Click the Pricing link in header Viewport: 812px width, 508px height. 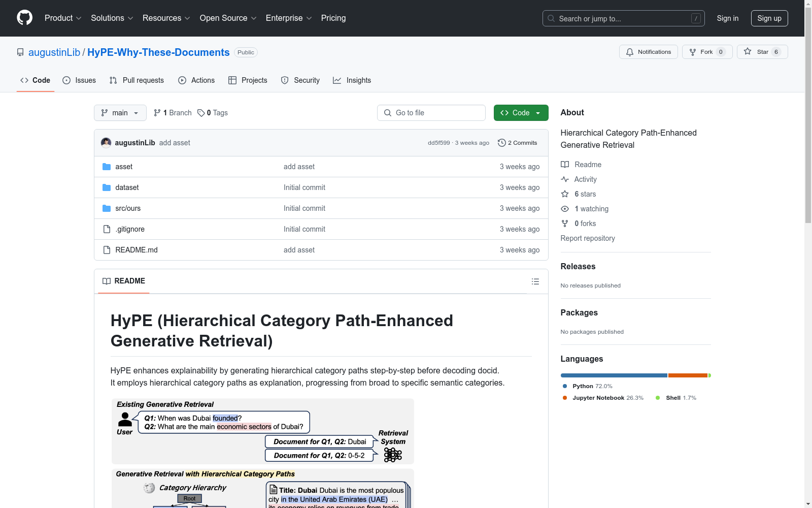coord(333,18)
